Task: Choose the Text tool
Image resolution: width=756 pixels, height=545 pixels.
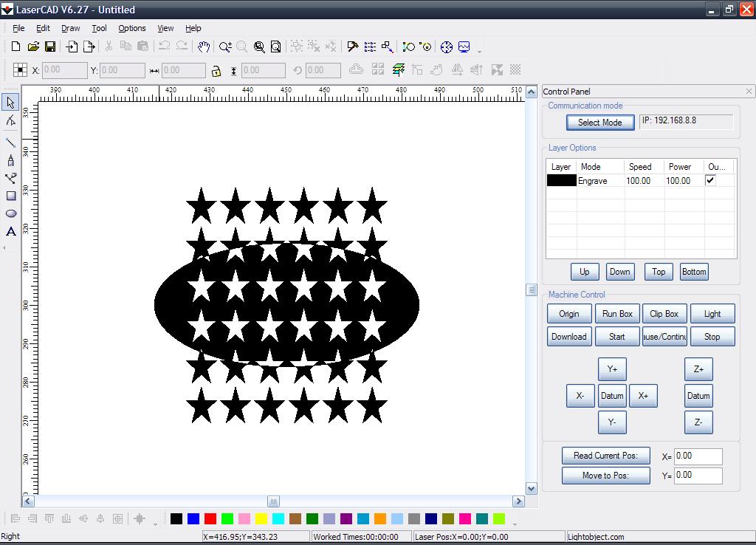Action: pos(11,231)
